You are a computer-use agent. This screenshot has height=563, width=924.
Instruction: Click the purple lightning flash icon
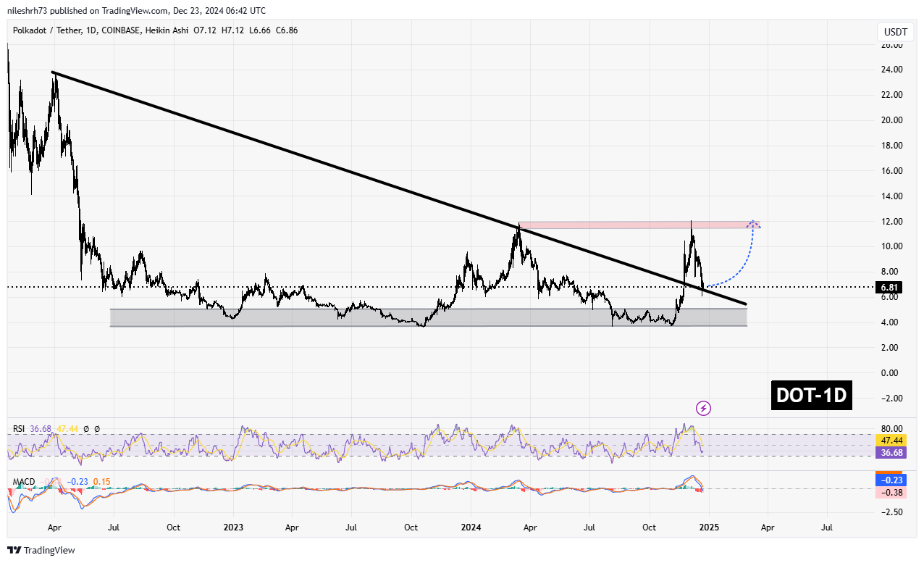click(703, 408)
